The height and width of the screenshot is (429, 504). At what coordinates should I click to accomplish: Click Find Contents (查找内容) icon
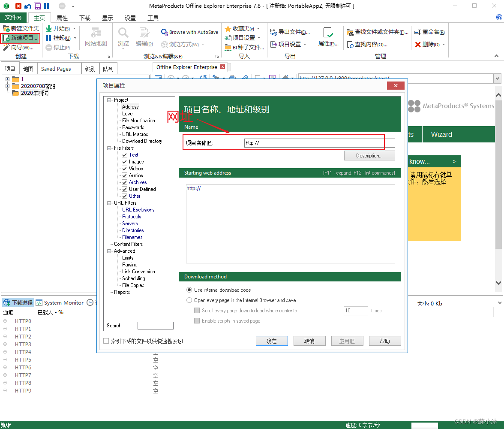coord(350,45)
